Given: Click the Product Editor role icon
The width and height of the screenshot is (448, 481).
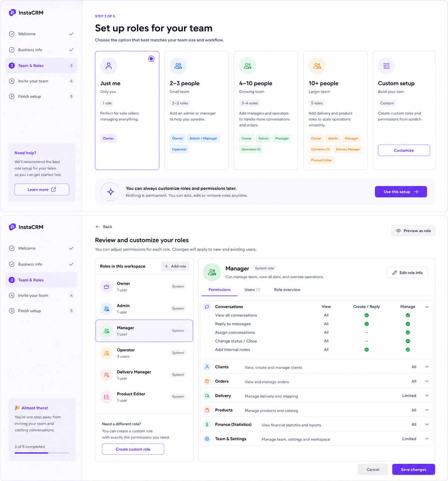Looking at the screenshot, I should [106, 397].
